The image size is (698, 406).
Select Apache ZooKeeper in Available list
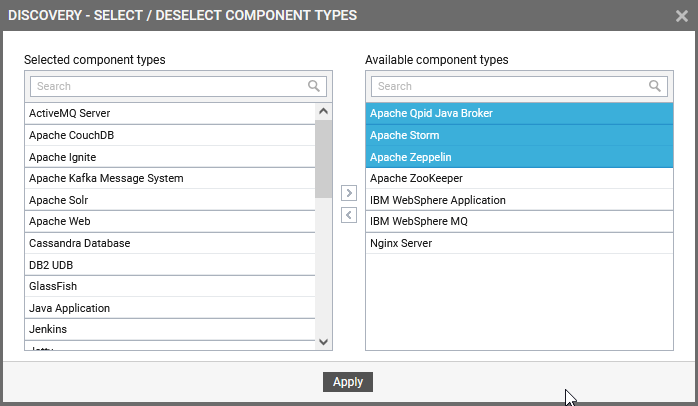click(x=519, y=179)
